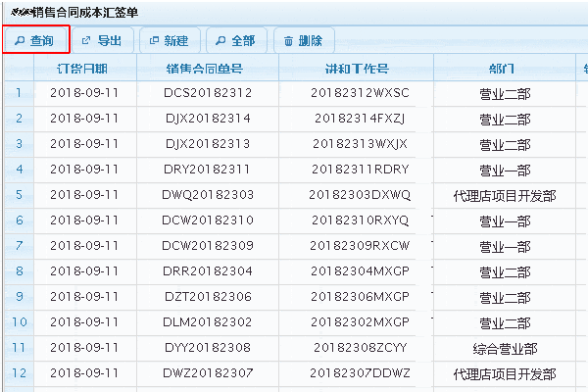The height and width of the screenshot is (392, 588).
Task: Select row number 9
Action: click(x=20, y=297)
